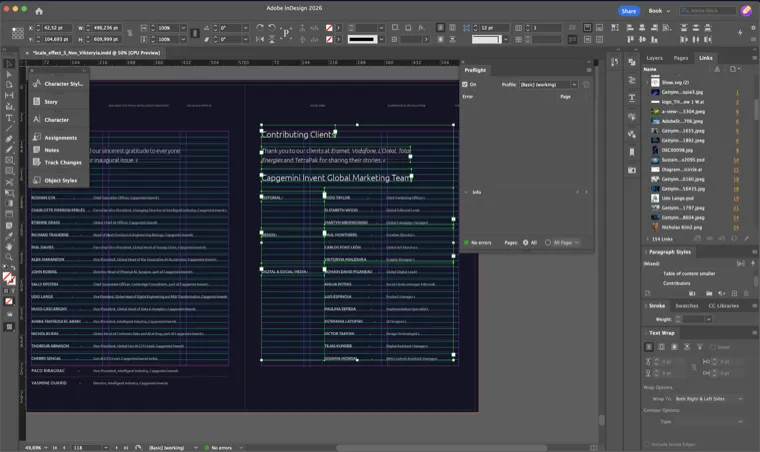Screen dimensions: 760x452
Task: Flip the selection horizontally
Action: (x=260, y=39)
